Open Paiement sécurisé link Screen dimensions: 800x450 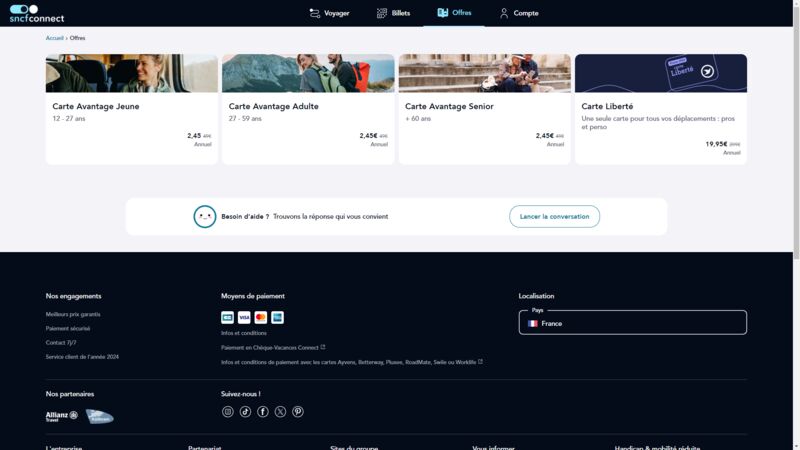point(68,329)
